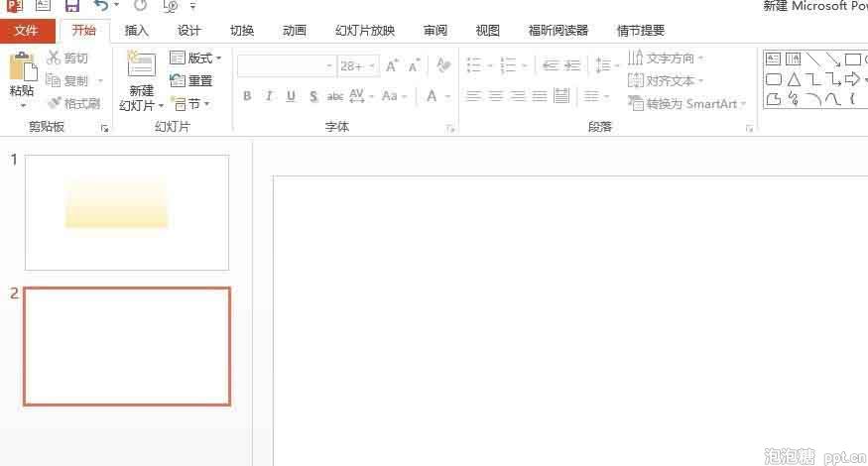Open the Paragraph group dialog launcher
The height and width of the screenshot is (466, 868).
(749, 129)
